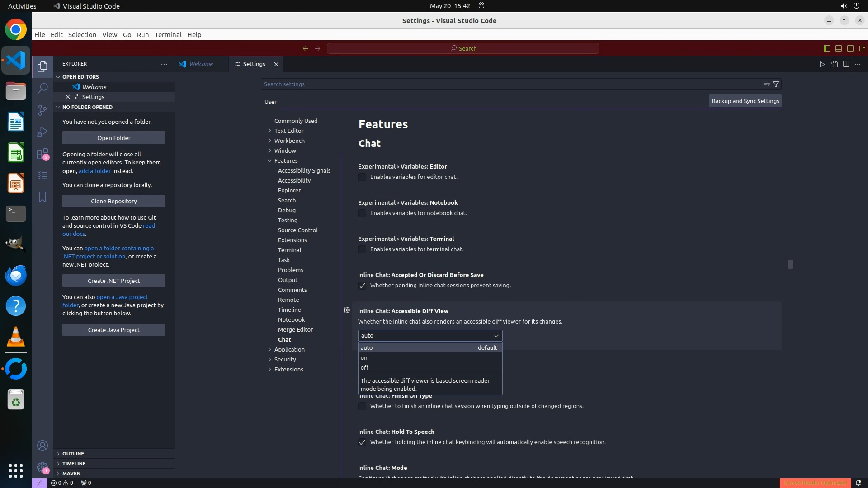Uncheck Accepted Or Discard Before Save
The width and height of the screenshot is (868, 488).
pyautogui.click(x=362, y=286)
